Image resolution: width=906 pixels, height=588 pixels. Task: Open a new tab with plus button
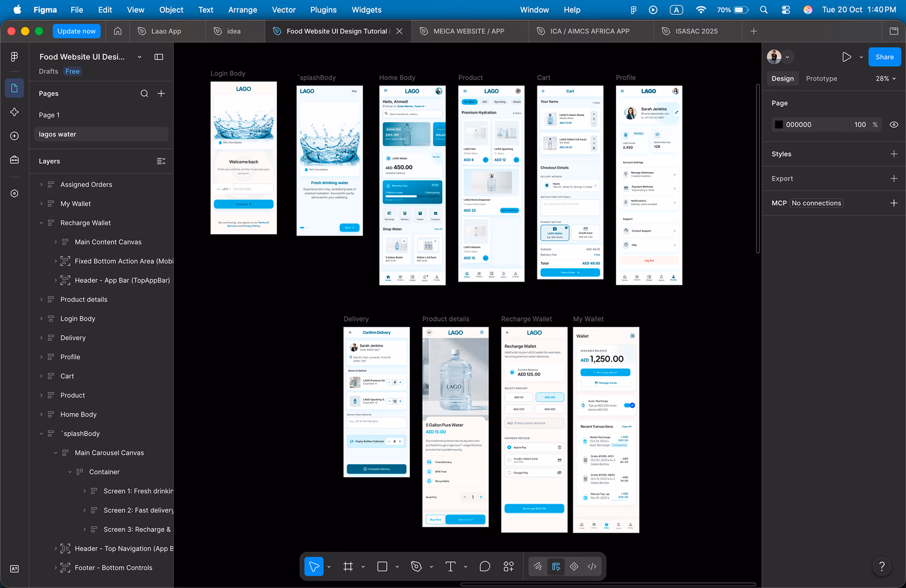(754, 31)
